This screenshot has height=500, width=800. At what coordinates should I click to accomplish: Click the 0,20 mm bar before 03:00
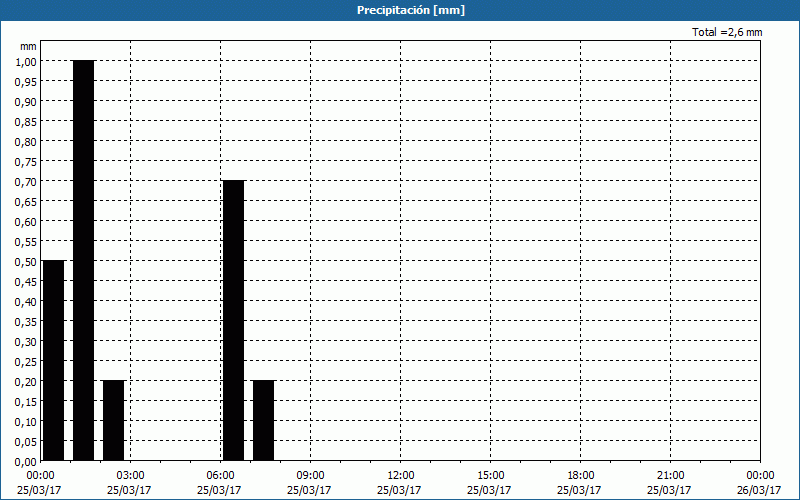(113, 420)
